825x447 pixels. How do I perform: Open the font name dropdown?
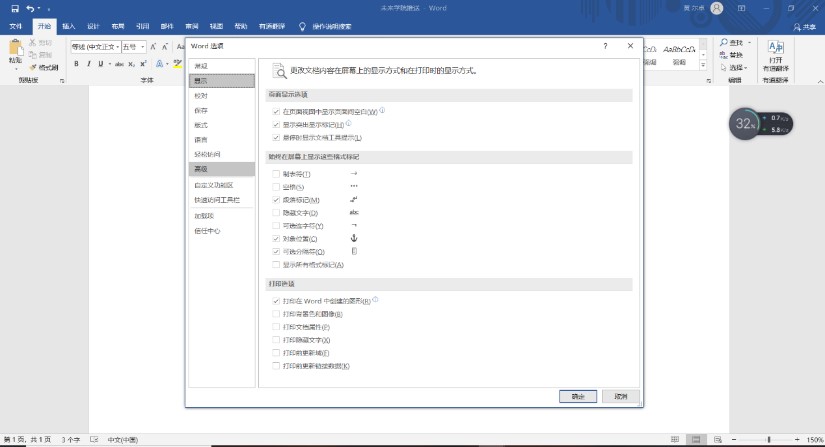coord(117,47)
